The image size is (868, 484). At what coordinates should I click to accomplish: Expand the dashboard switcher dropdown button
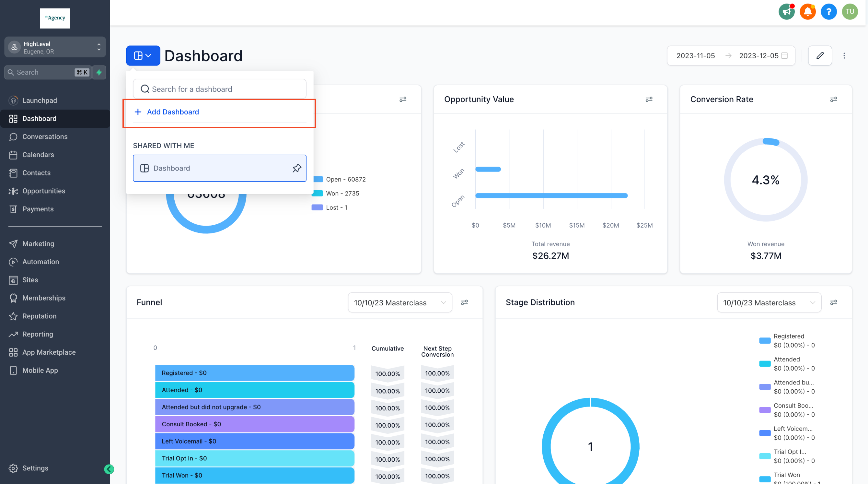143,56
